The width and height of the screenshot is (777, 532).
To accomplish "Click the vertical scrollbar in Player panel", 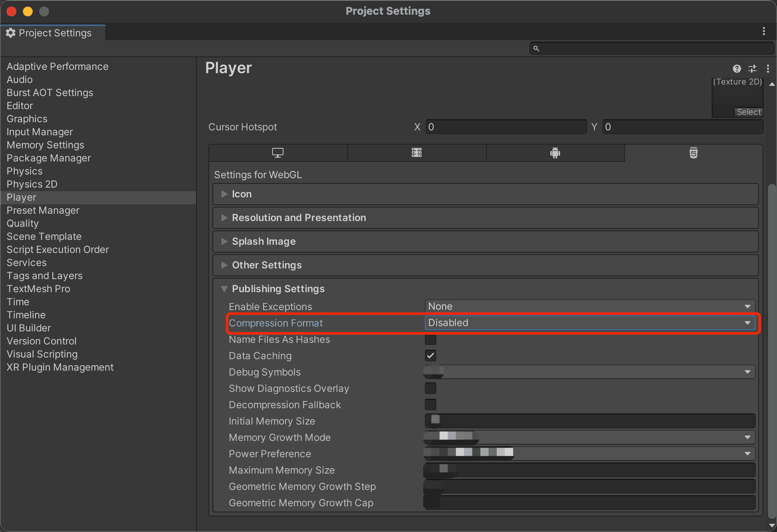I will pyautogui.click(x=771, y=351).
